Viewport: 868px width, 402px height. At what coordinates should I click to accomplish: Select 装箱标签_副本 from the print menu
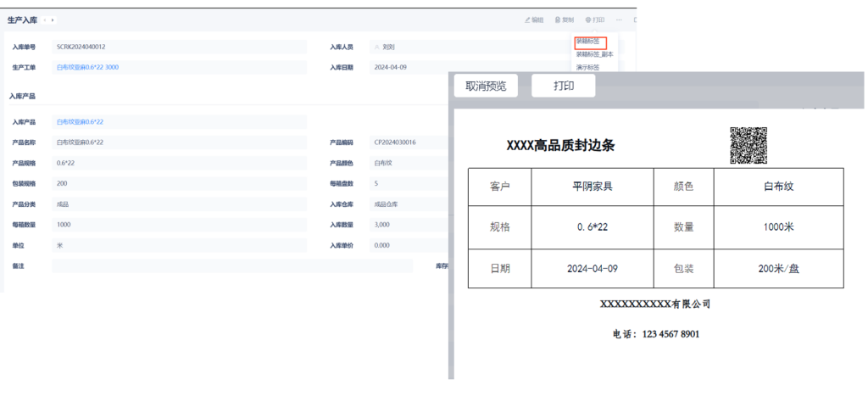593,54
